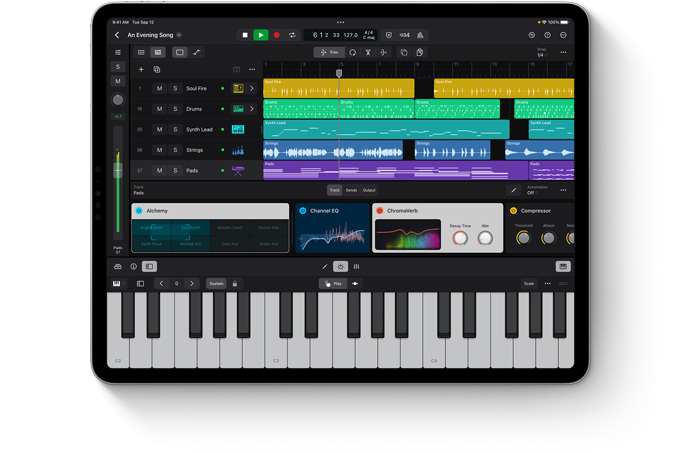This screenshot has height=453, width=682.
Task: Toggle the ChromaVerb power button
Action: pyautogui.click(x=380, y=211)
